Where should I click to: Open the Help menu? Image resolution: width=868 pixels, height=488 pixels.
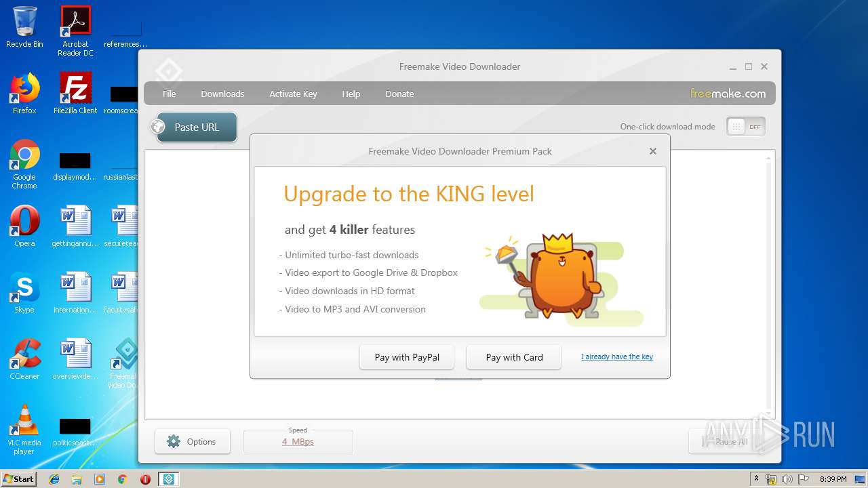(x=351, y=94)
